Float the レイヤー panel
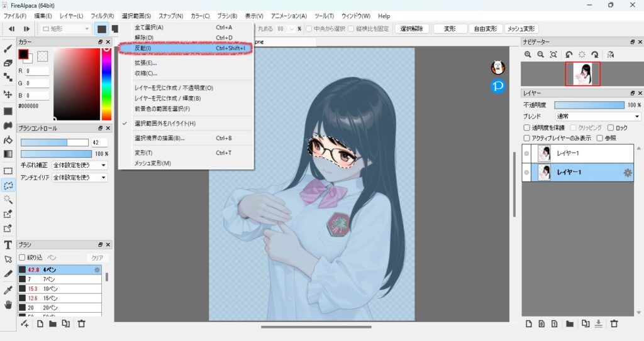The width and height of the screenshot is (644, 341). [x=633, y=93]
